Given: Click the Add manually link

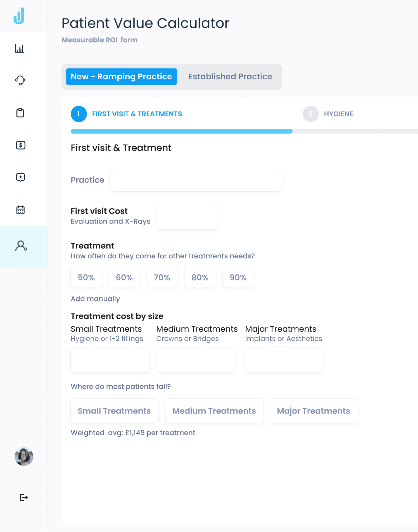Looking at the screenshot, I should pos(95,299).
